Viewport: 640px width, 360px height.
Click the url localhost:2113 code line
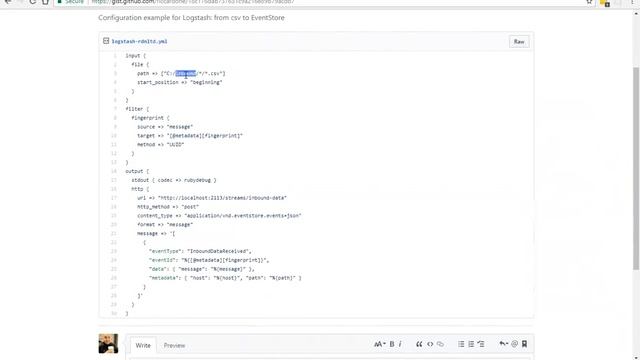click(212, 198)
